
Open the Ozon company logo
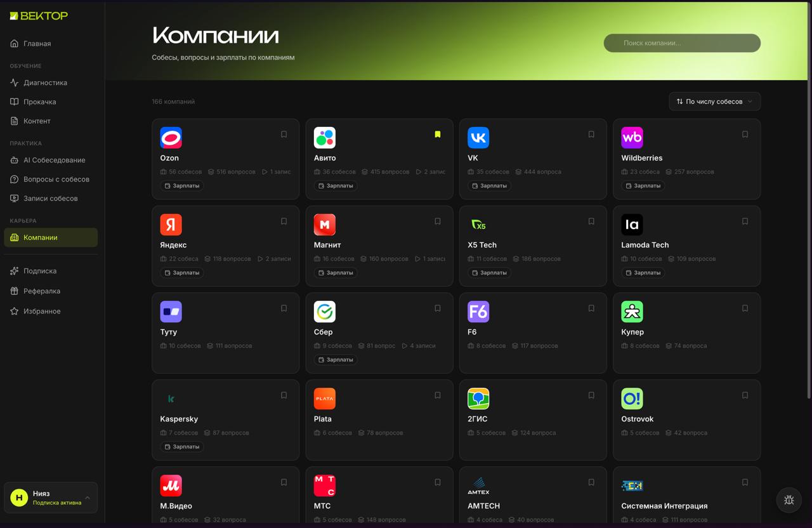click(171, 138)
